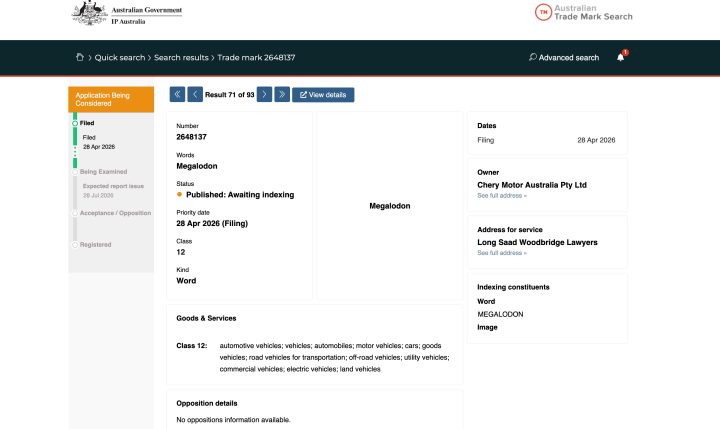Open View details button
Viewport: 720px width, 429px height.
(x=323, y=95)
